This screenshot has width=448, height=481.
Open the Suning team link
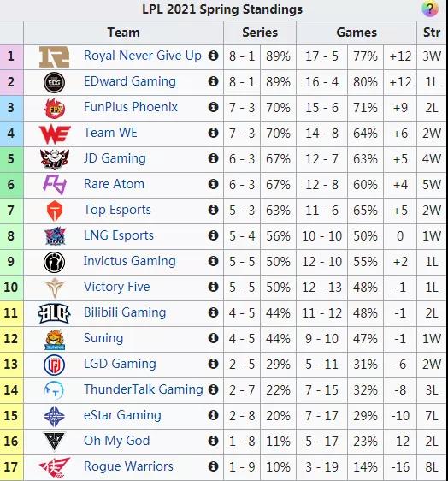pyautogui.click(x=103, y=338)
